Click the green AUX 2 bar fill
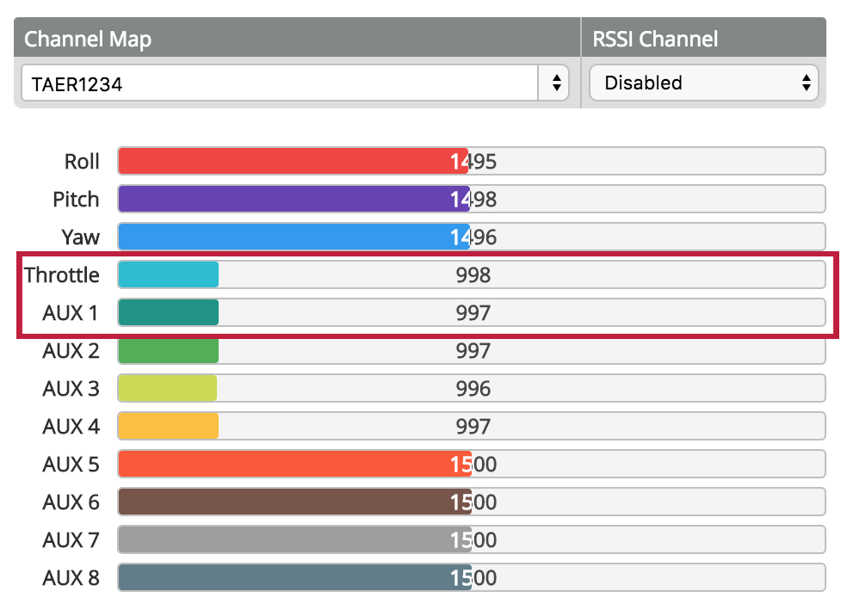Screen dimensions: 847x616 [x=168, y=351]
